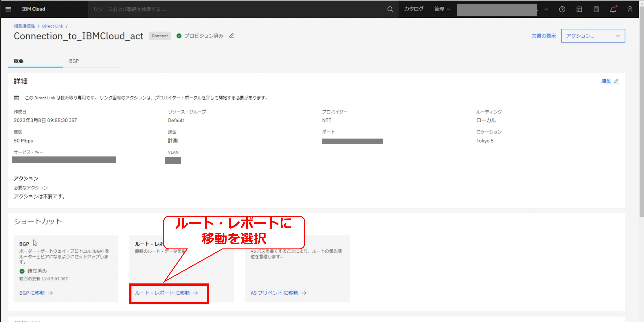Open the IBM Cloud Shell icon
The width and height of the screenshot is (644, 322).
[x=579, y=9]
